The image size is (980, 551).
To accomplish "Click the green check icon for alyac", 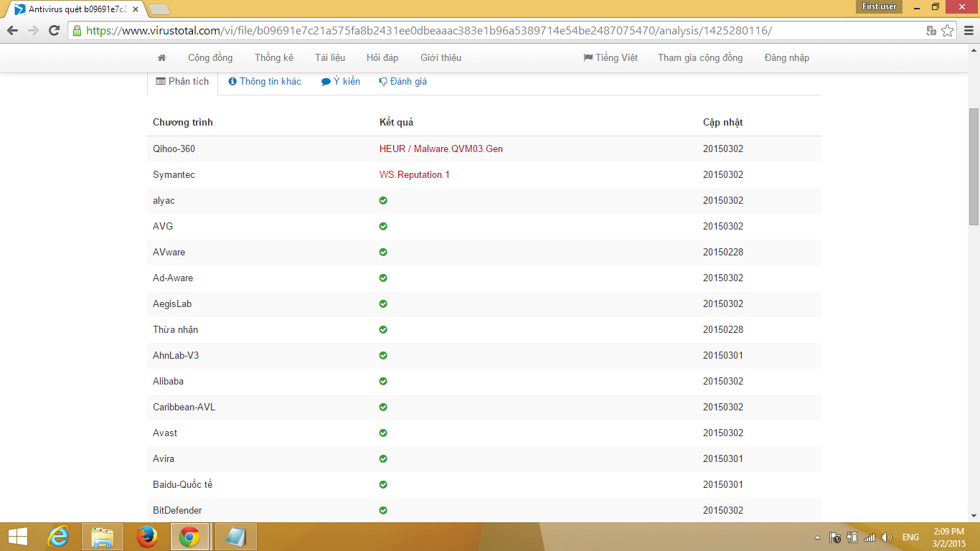I will click(383, 200).
